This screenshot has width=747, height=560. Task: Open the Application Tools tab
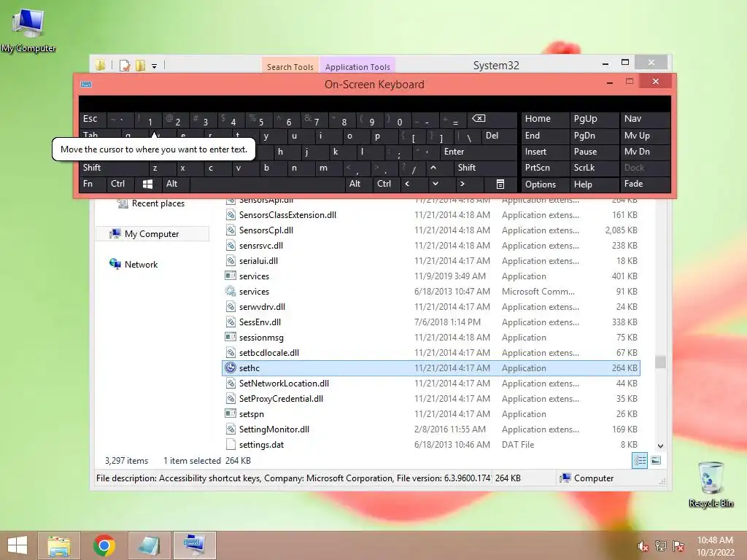[357, 66]
